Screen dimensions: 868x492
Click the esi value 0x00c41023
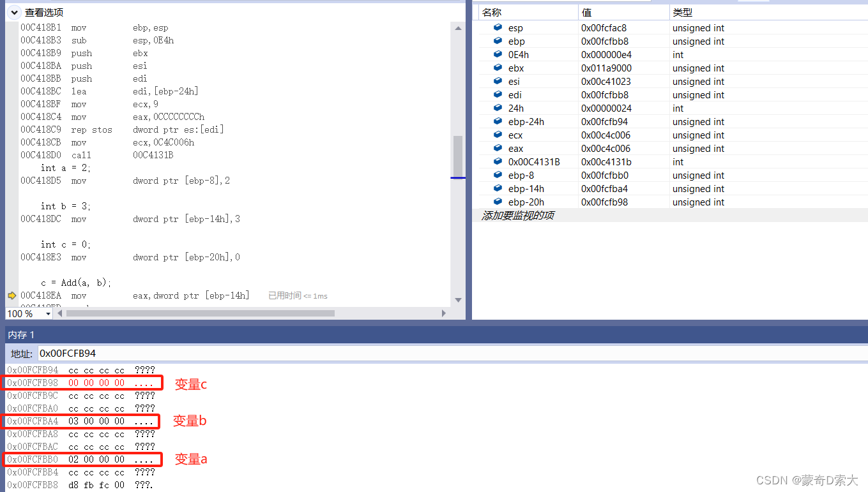click(x=604, y=82)
